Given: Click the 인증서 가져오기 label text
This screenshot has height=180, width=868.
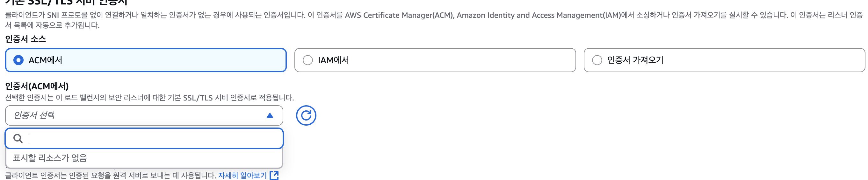Looking at the screenshot, I should point(635,60).
